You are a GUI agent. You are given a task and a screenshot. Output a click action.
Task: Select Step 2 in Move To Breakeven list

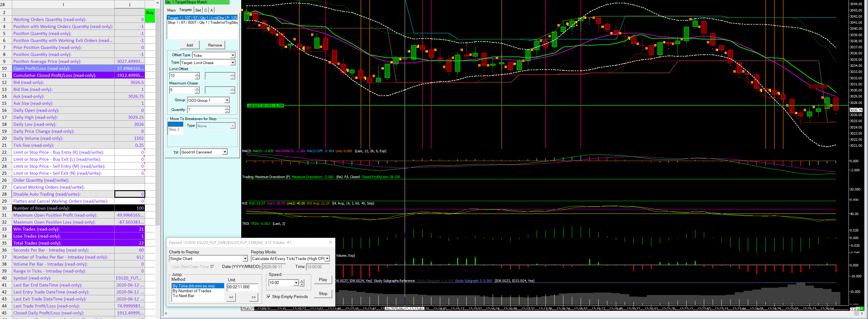(x=175, y=129)
